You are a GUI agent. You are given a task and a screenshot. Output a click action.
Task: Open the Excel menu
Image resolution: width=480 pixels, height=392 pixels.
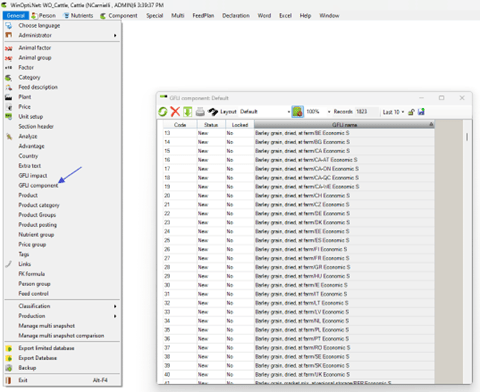point(285,16)
